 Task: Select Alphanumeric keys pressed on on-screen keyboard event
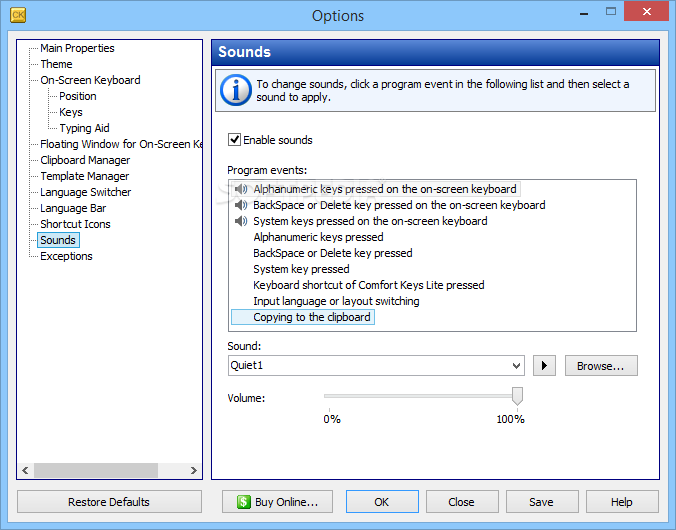coord(376,189)
